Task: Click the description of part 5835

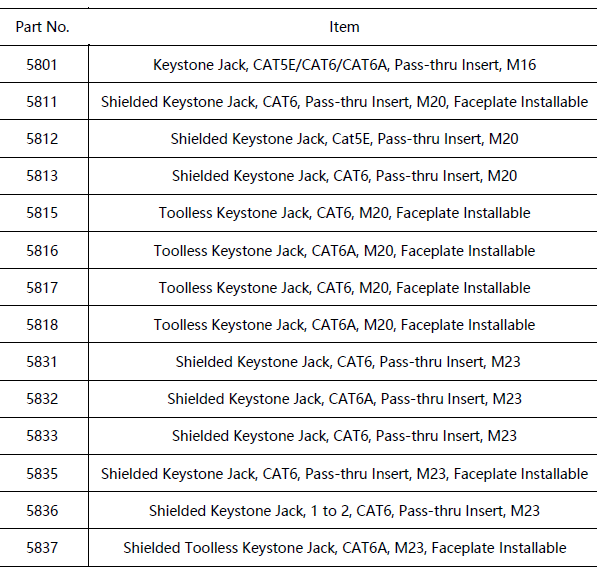Action: [x=344, y=474]
